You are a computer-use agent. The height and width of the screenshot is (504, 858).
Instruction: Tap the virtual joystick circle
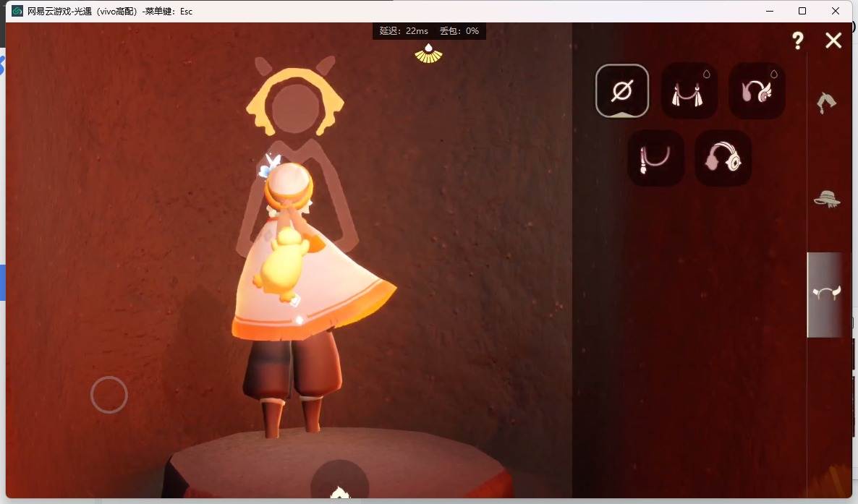pos(109,395)
